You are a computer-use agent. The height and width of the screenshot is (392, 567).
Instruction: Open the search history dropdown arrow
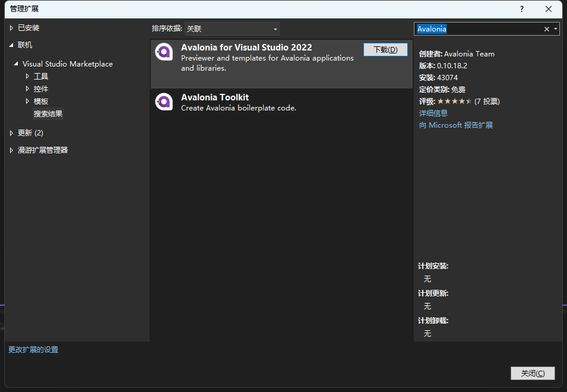556,29
